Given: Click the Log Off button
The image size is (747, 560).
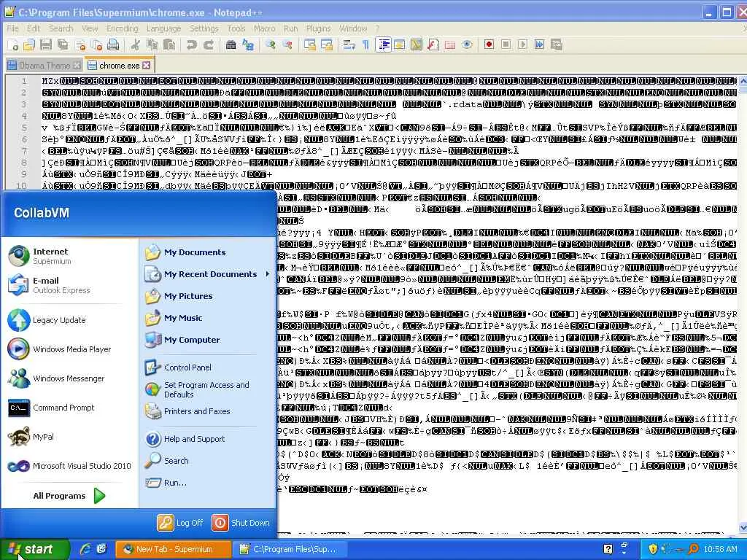Looking at the screenshot, I should (x=181, y=523).
